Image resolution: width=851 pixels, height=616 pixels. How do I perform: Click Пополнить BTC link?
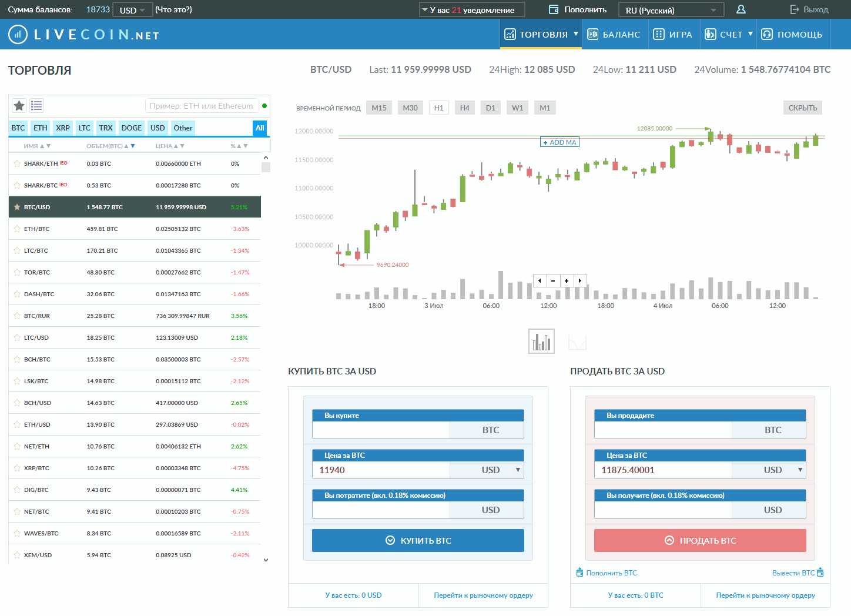[607, 573]
